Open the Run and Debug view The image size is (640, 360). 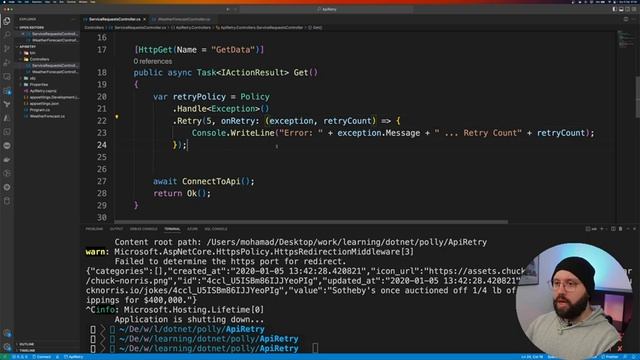[7, 63]
